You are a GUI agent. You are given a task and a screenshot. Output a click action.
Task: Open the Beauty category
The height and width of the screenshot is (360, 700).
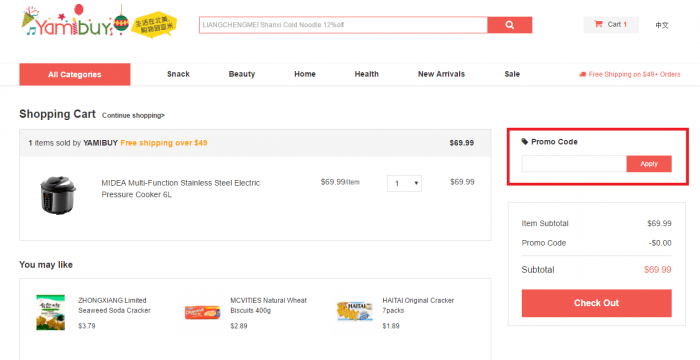pos(242,74)
